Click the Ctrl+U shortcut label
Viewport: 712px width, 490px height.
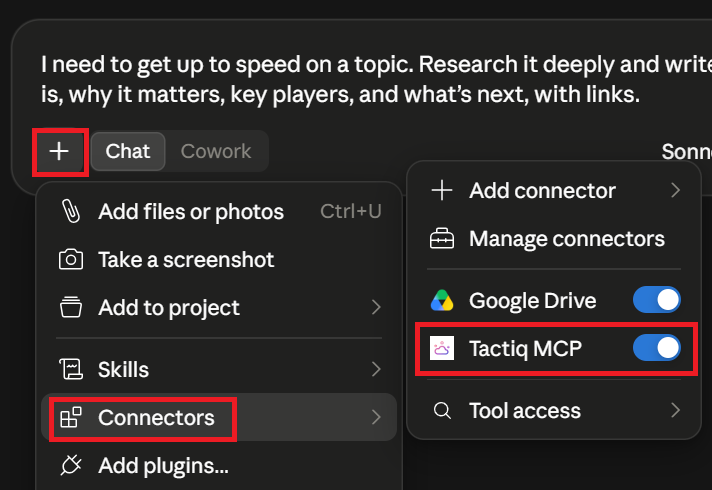tap(351, 211)
